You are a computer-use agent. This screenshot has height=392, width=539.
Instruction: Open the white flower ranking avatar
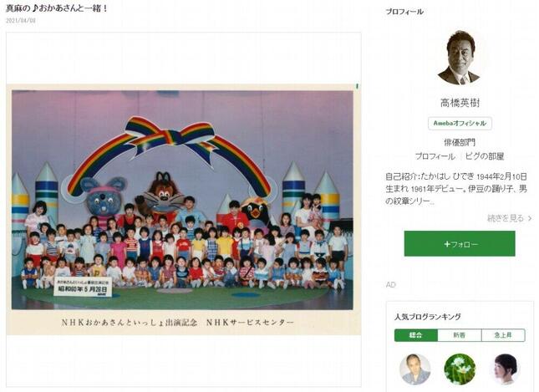460,369
